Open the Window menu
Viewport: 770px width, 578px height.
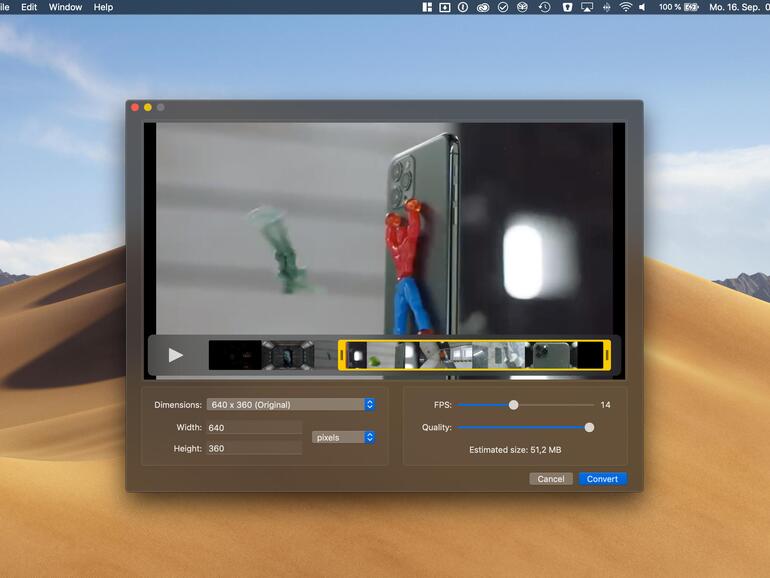pyautogui.click(x=66, y=7)
